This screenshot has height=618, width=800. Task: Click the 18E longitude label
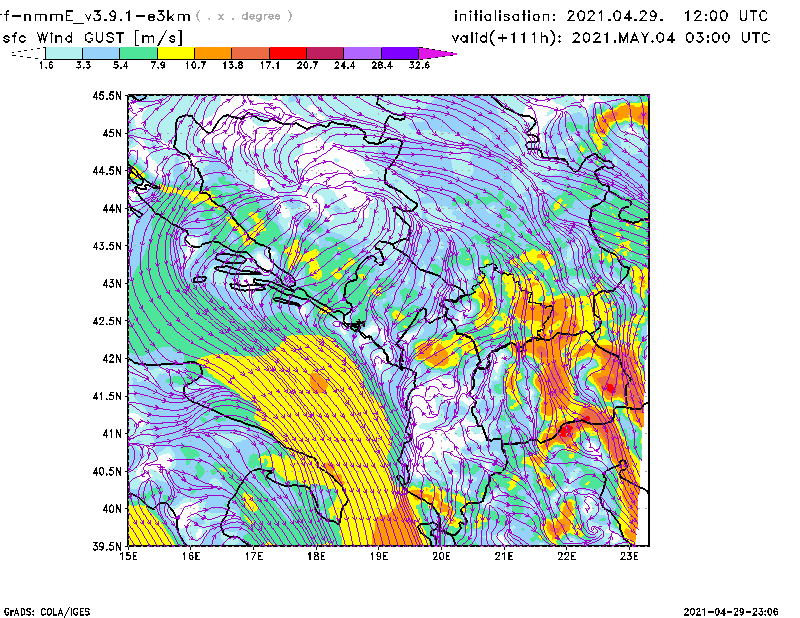(316, 556)
